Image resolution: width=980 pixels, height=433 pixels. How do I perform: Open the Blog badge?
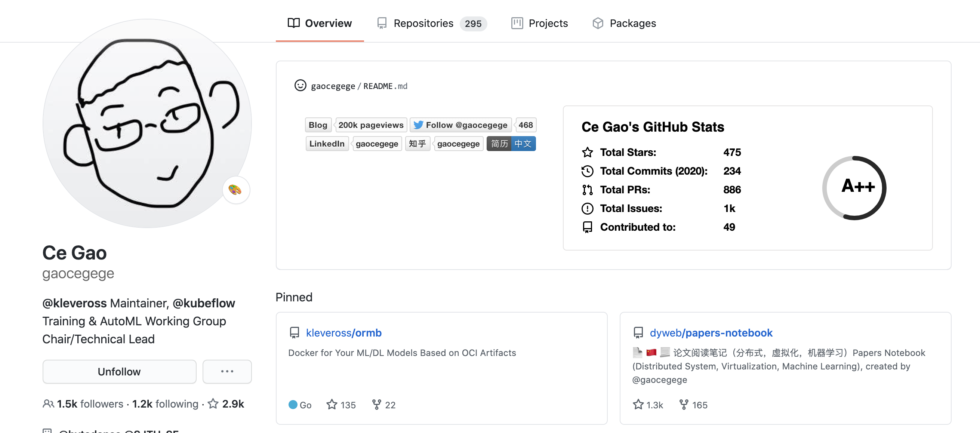318,125
